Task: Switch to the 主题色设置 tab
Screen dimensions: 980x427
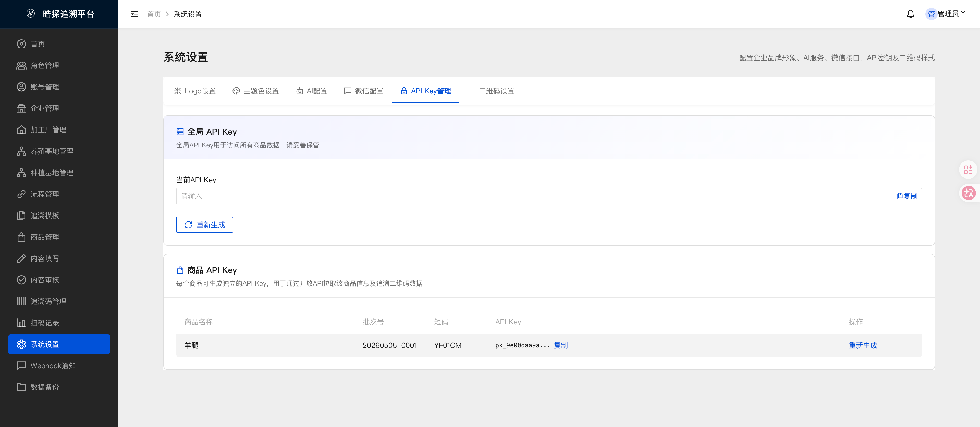Action: [x=256, y=91]
